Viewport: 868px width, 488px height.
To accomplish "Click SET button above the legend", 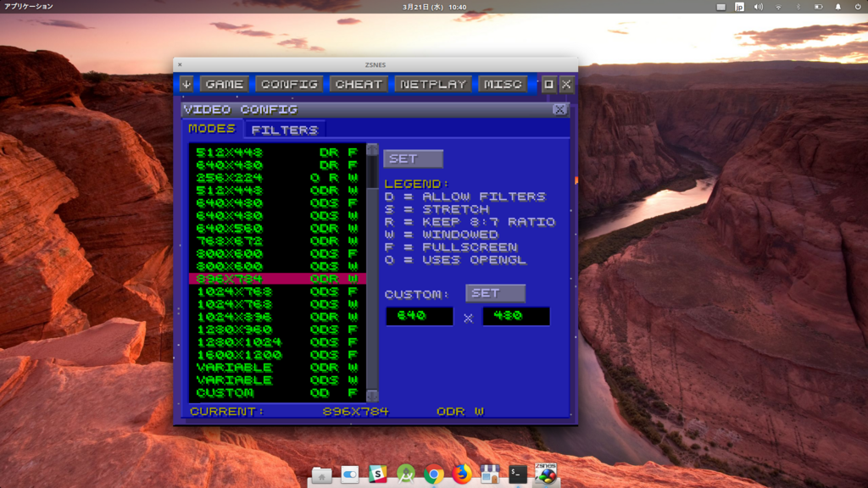I will pyautogui.click(x=413, y=158).
